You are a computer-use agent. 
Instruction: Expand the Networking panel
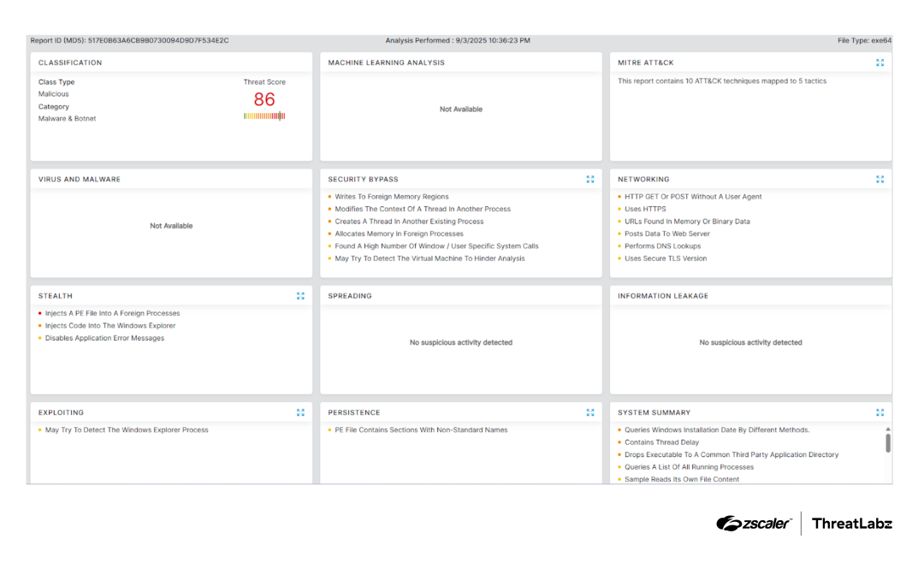(880, 180)
